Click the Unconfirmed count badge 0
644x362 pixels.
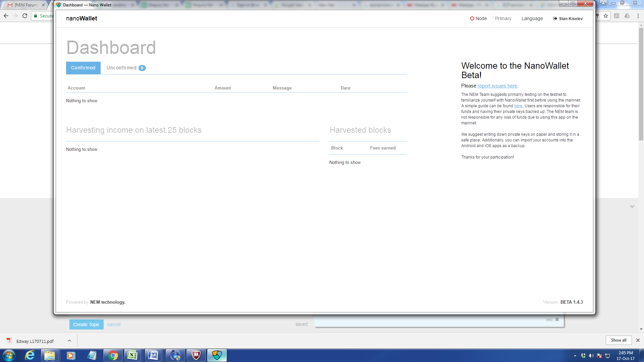pyautogui.click(x=142, y=68)
